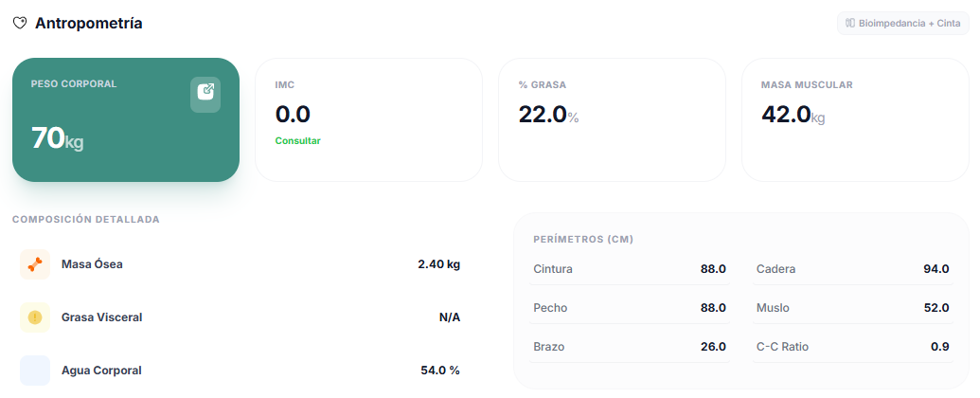This screenshot has height=398, width=980.
Task: Click the Masa Ósea 2.40 kg value
Action: pyautogui.click(x=438, y=264)
